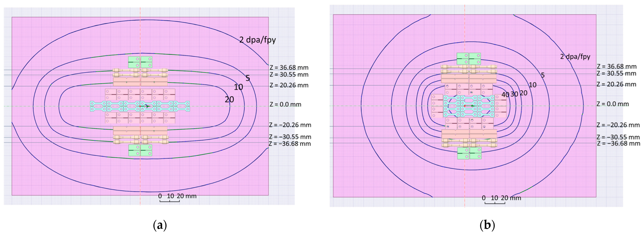
Task: Click the "2 dpa/fpy" label in panel (b)
Action: (x=575, y=56)
